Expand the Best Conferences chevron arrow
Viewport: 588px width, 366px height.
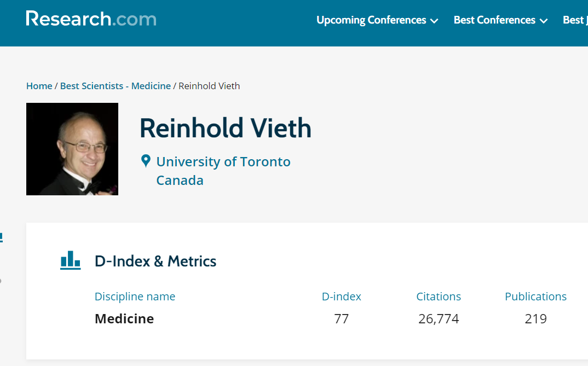(543, 21)
